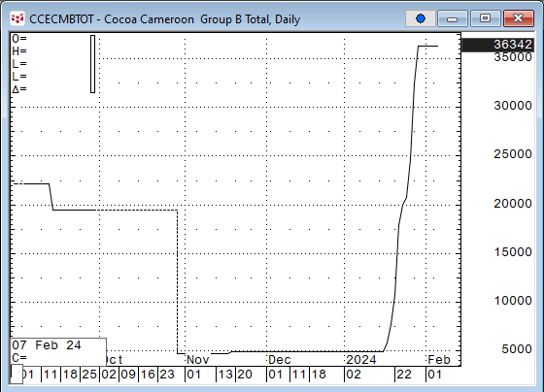The height and width of the screenshot is (392, 544).
Task: Click the 36342 current value label
Action: pyautogui.click(x=496, y=45)
